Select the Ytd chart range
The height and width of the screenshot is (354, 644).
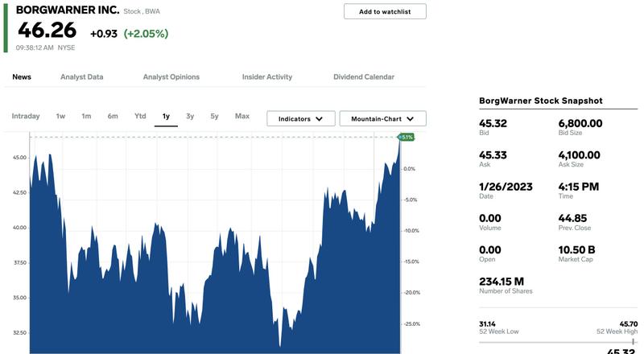click(140, 116)
